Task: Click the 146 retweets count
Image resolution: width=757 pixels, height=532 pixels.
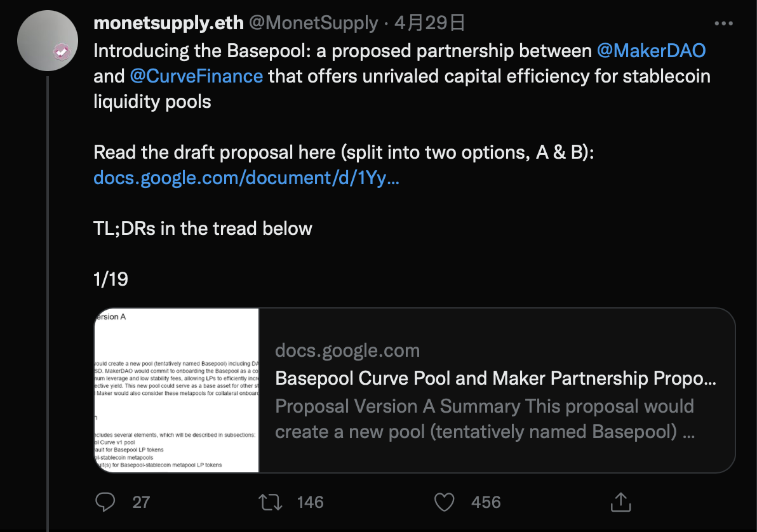Action: pyautogui.click(x=311, y=502)
